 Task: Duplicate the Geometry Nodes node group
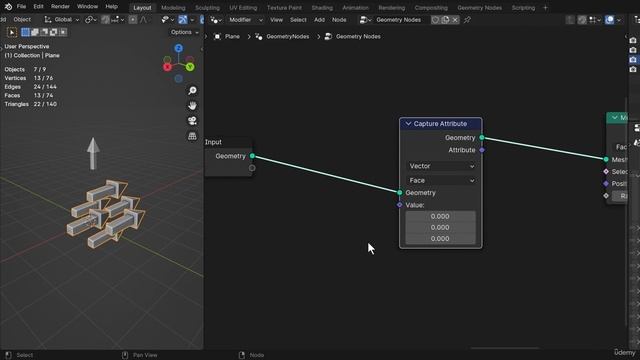pyautogui.click(x=446, y=20)
